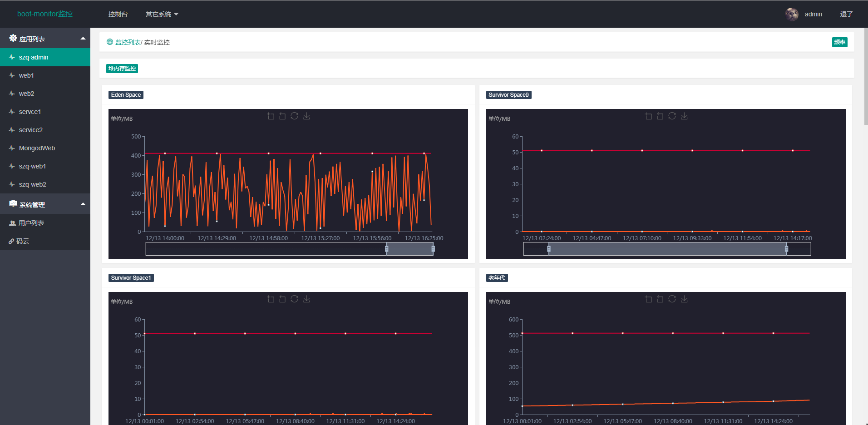Image resolution: width=868 pixels, height=425 pixels.
Task: Follow the 监控列表 breadcrumb link
Action: point(128,42)
